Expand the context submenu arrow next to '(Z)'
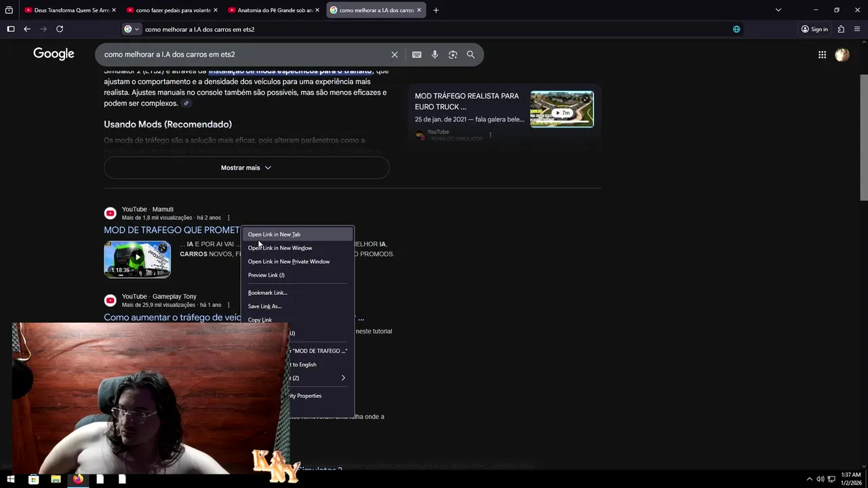This screenshot has width=868, height=488. pos(343,378)
